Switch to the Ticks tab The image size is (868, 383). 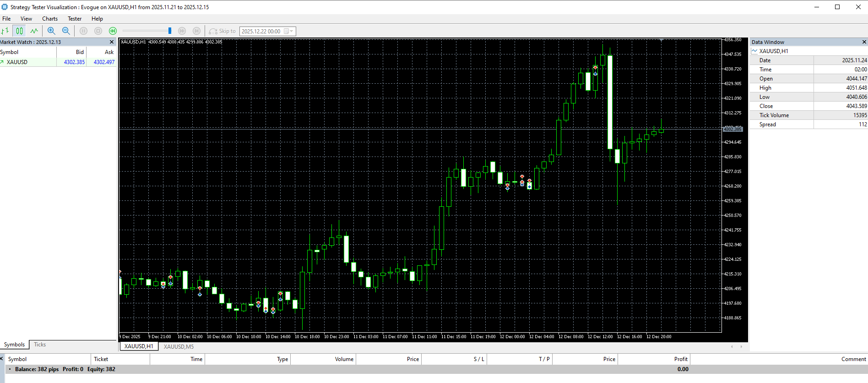[x=40, y=345]
